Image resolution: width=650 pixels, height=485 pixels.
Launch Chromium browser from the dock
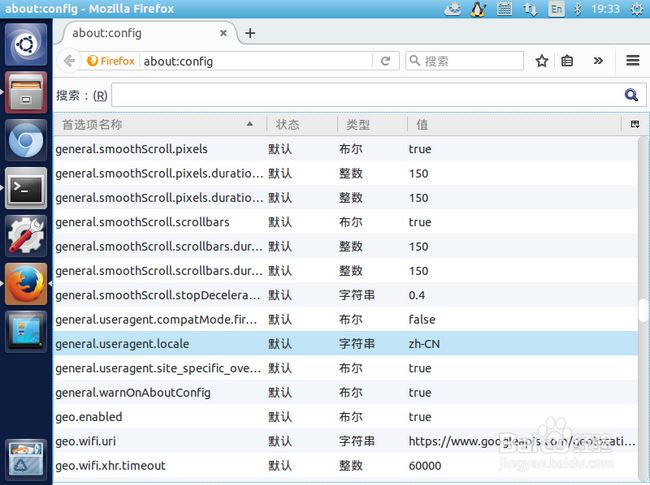click(x=26, y=140)
